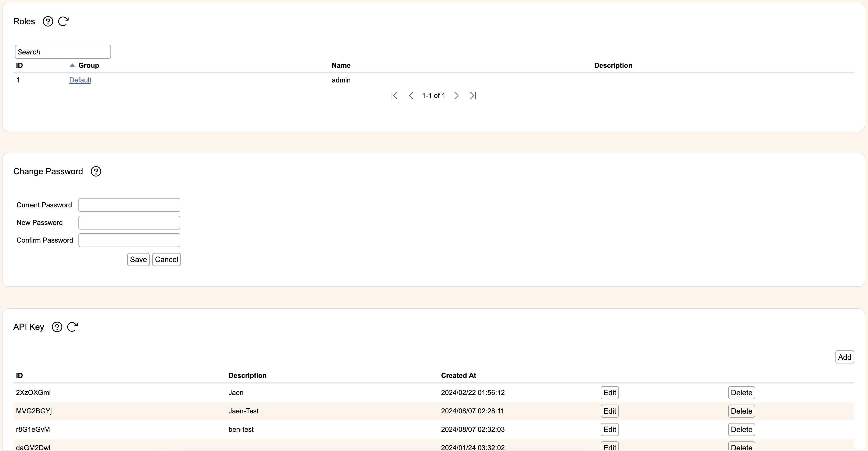Jump to last page of roles

coord(473,96)
